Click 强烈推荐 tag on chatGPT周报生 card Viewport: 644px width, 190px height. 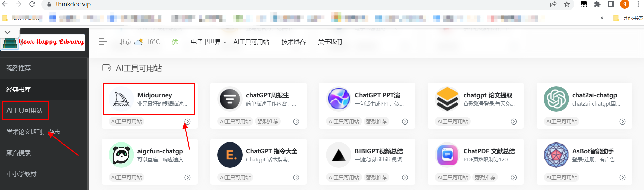pos(268,121)
